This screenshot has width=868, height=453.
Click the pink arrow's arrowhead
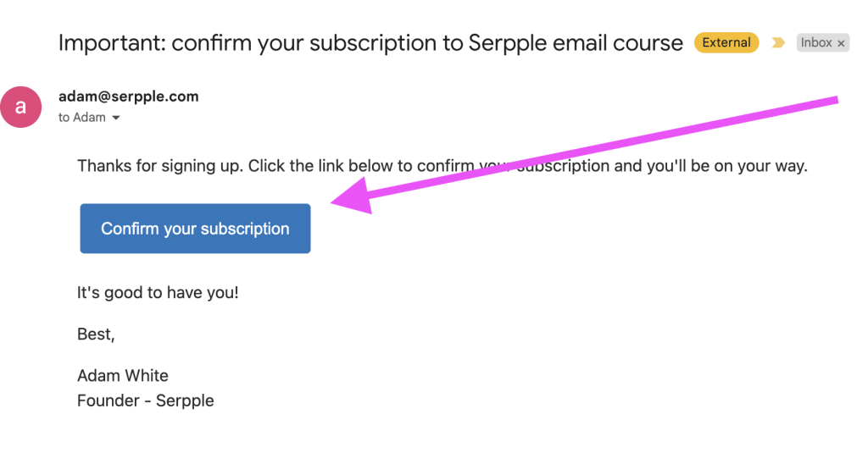tap(350, 197)
